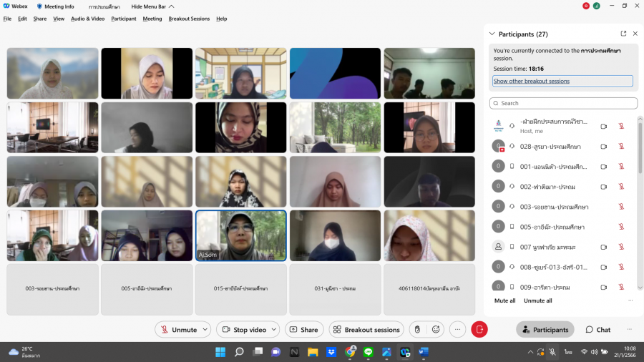Click the Mute all button
The image size is (644, 362).
click(x=504, y=300)
